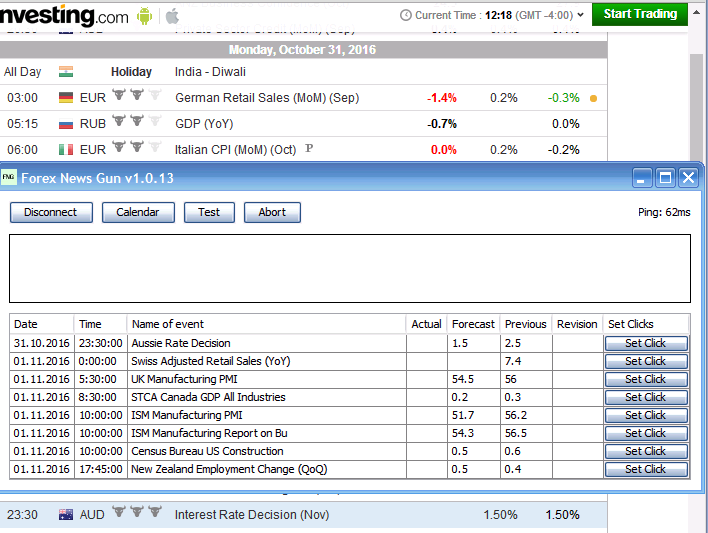The height and width of the screenshot is (533, 708).
Task: Click bull volatility icons for German Retail Sales
Action: tap(136, 97)
